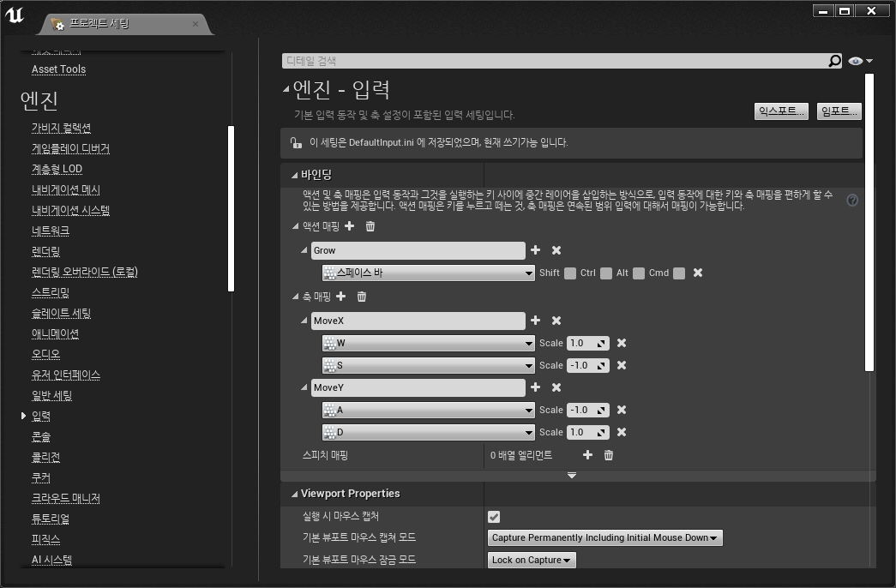This screenshot has height=588, width=896.
Task: Open the A key selection dropdown
Action: pos(429,411)
